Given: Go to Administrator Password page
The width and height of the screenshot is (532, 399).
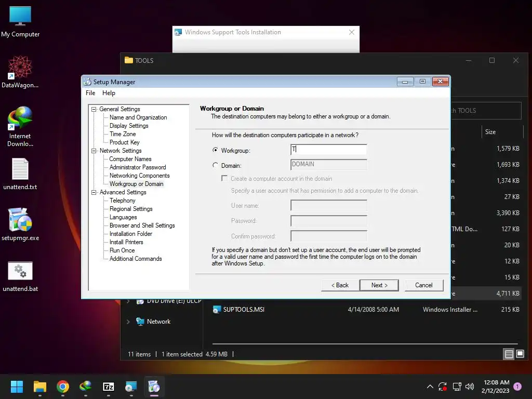Looking at the screenshot, I should pos(138,167).
